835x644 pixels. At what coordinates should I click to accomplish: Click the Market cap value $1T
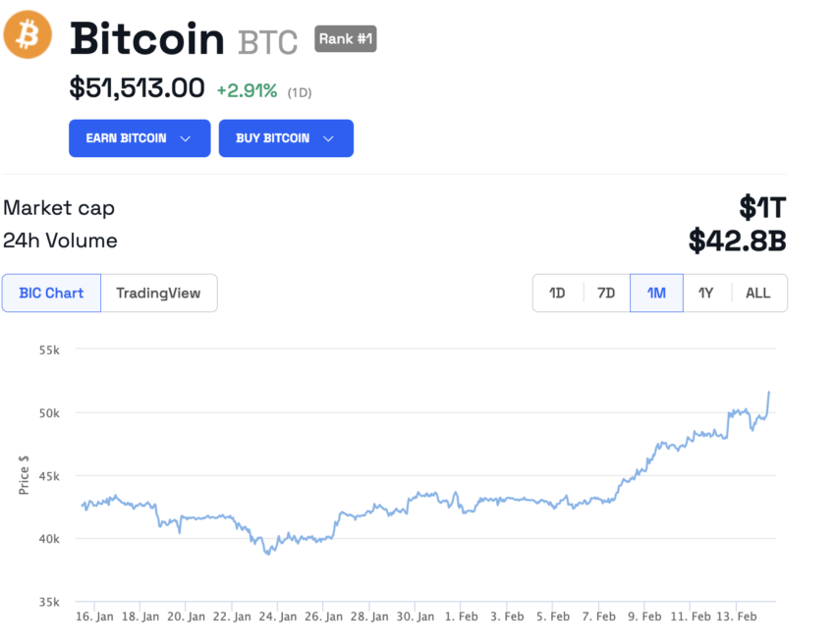763,207
